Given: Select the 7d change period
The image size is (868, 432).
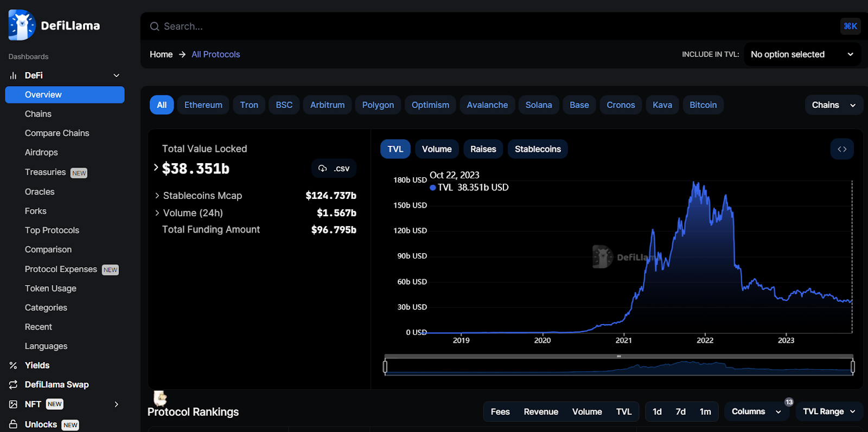Looking at the screenshot, I should click(681, 412).
